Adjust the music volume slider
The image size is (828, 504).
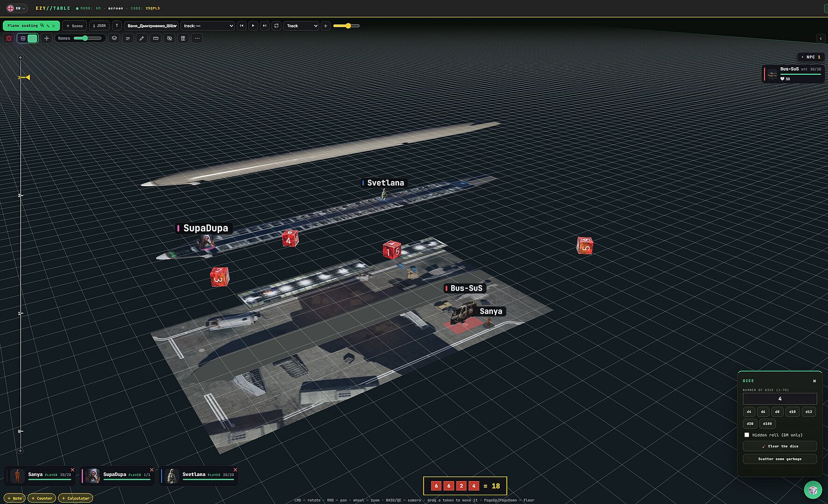(x=347, y=26)
